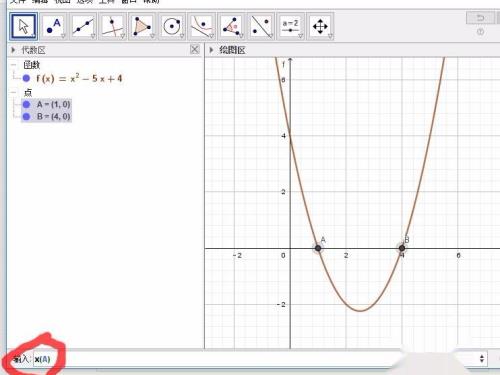
Task: Choose the Conic/Ellipse tool
Action: tap(201, 26)
